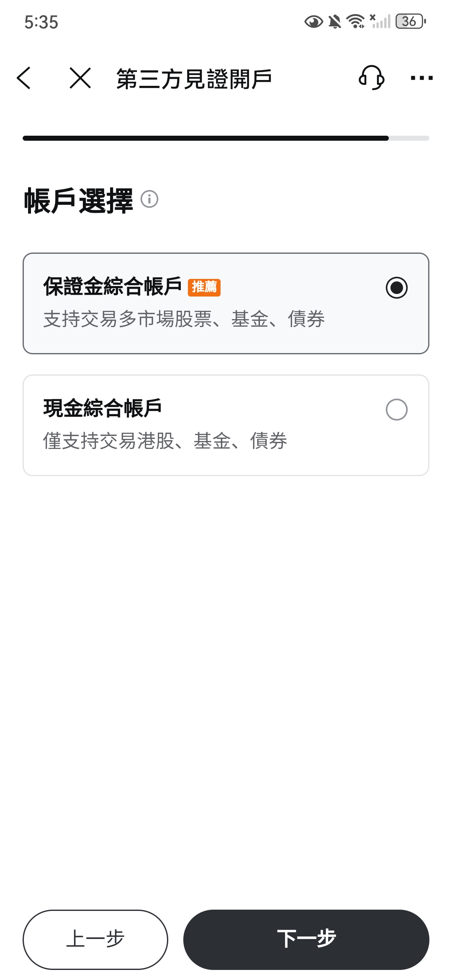
Task: Tap description 支持交易多市場股票、基金、債券
Action: (x=184, y=319)
